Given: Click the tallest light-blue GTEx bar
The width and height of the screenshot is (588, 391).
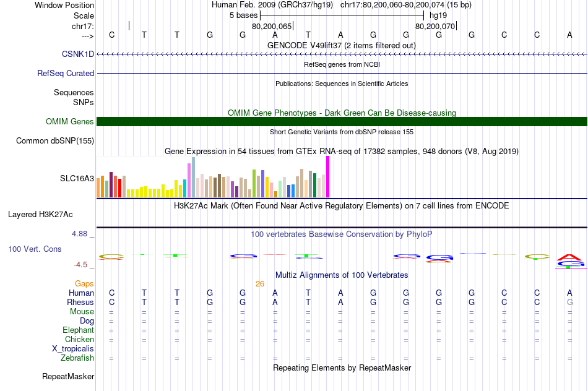Looking at the screenshot, I should coord(194,178).
